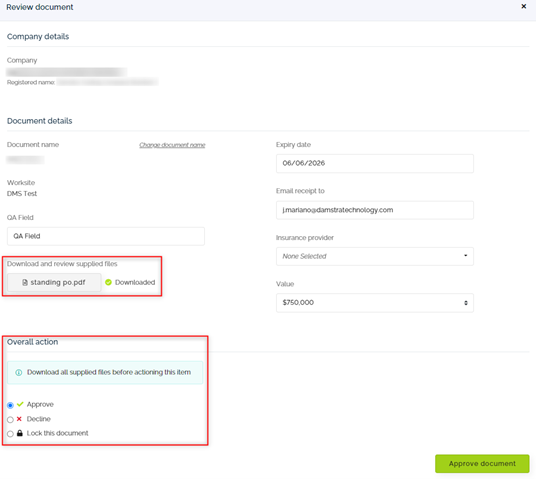Download the standing po.pdf file
Viewport: 536px width, 479px height.
click(54, 282)
